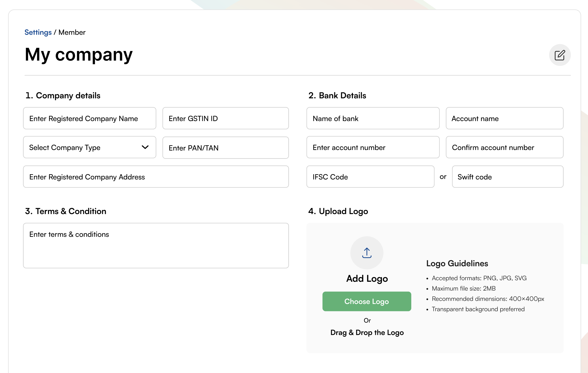Select the Enter PAN/TAN field

coord(225,148)
